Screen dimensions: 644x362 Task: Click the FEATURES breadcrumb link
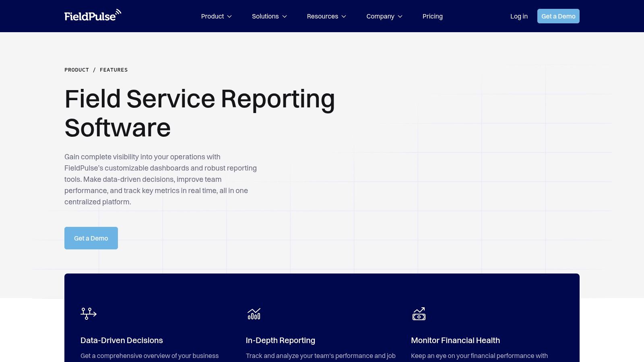(114, 70)
